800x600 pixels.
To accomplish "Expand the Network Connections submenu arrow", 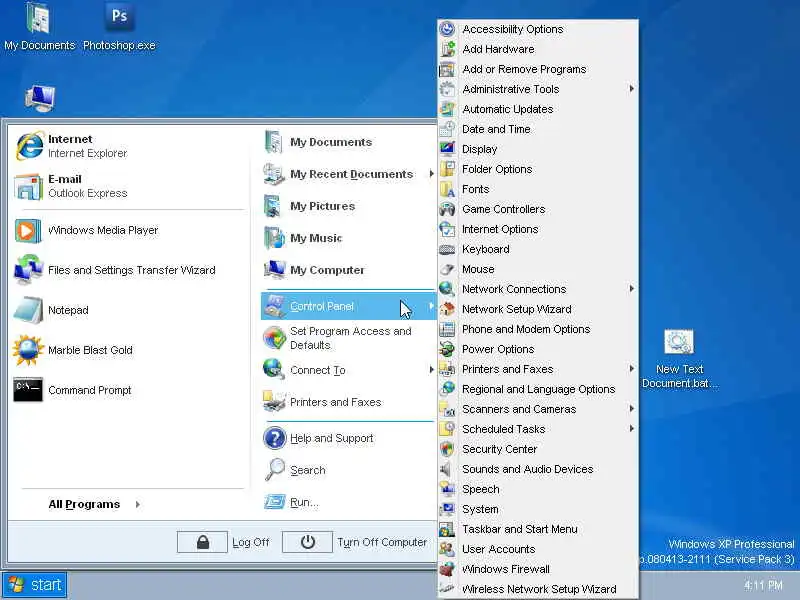I will pos(632,289).
